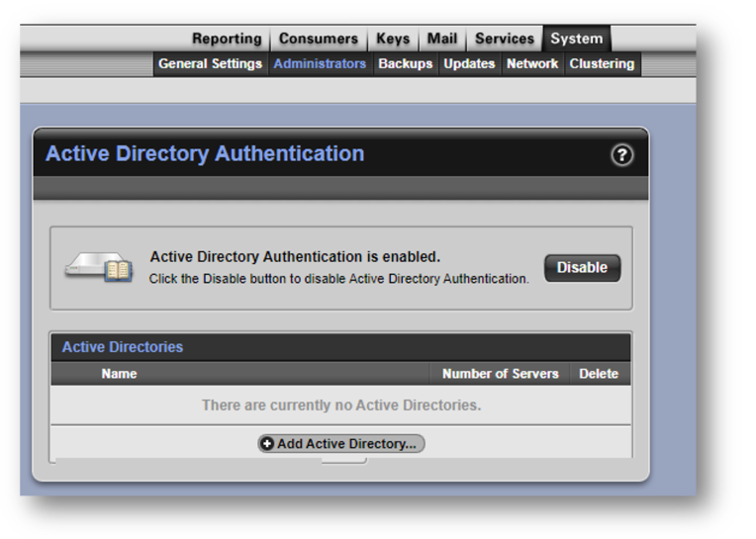Click the Delete column header
This screenshot has width=756, height=539.
click(x=599, y=374)
